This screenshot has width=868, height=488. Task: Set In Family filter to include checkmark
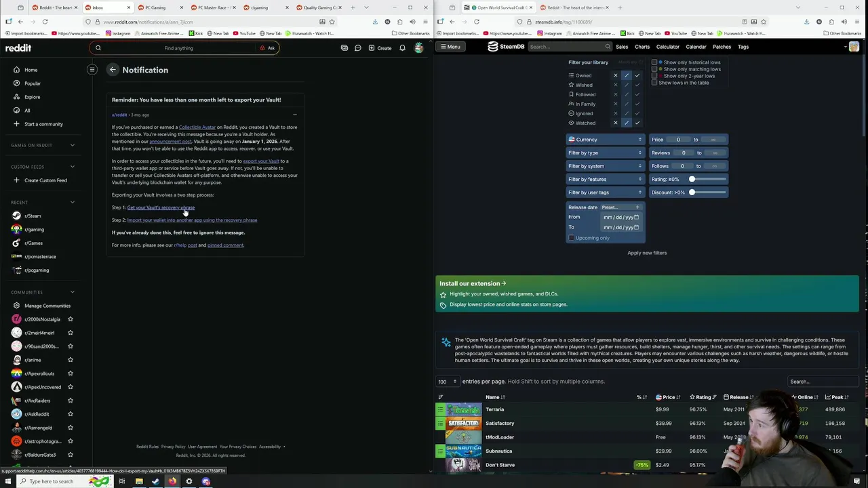(637, 104)
